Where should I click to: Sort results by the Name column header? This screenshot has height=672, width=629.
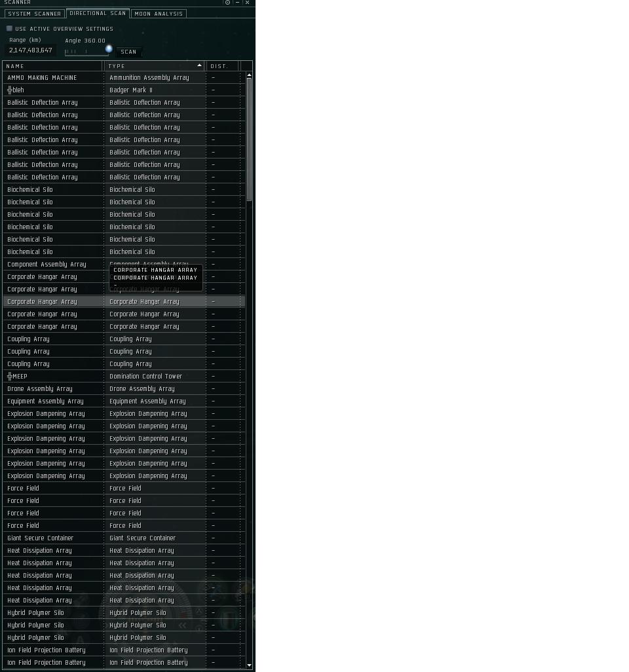coord(52,66)
